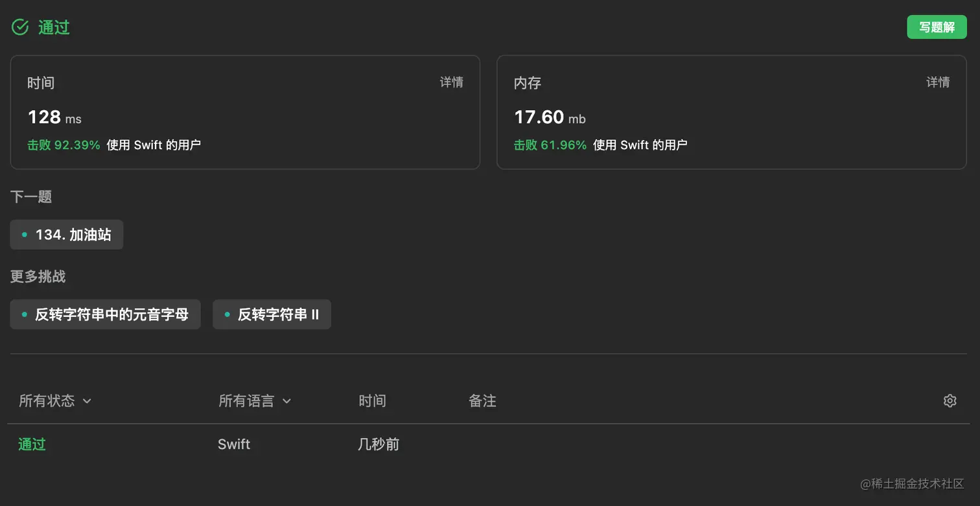This screenshot has width=980, height=506.
Task: View 详情 for the 内存 memory card
Action: (x=937, y=82)
